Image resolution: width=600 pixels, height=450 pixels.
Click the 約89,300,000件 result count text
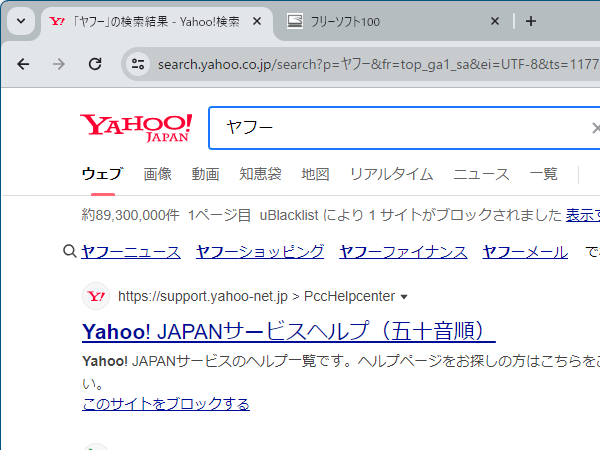coord(130,215)
